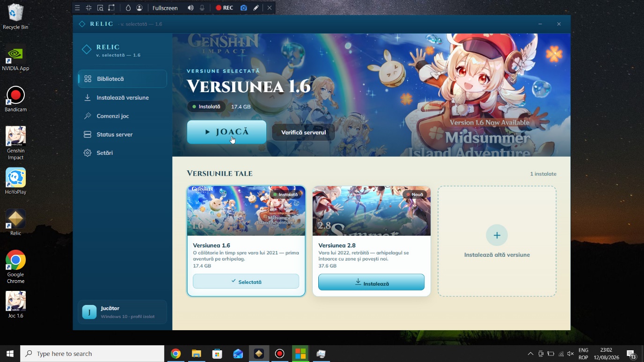Open the Bandicam toolbar hamburger menu
This screenshot has height=362, width=644.
tap(77, 8)
